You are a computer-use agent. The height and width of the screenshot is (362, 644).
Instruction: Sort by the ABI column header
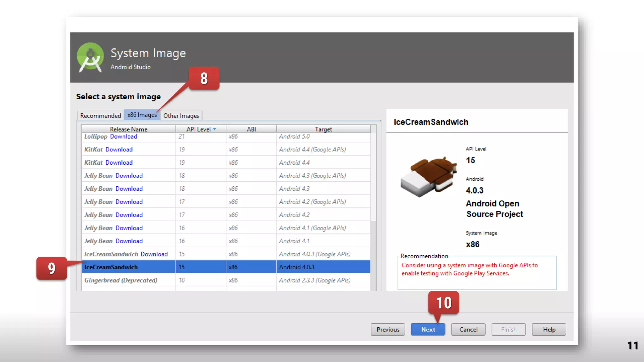coord(251,129)
